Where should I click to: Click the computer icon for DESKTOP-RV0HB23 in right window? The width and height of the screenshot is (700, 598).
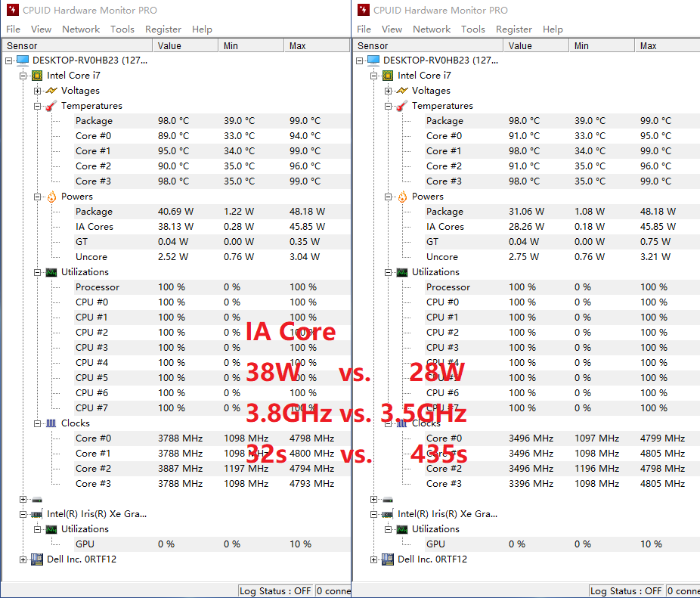373,60
